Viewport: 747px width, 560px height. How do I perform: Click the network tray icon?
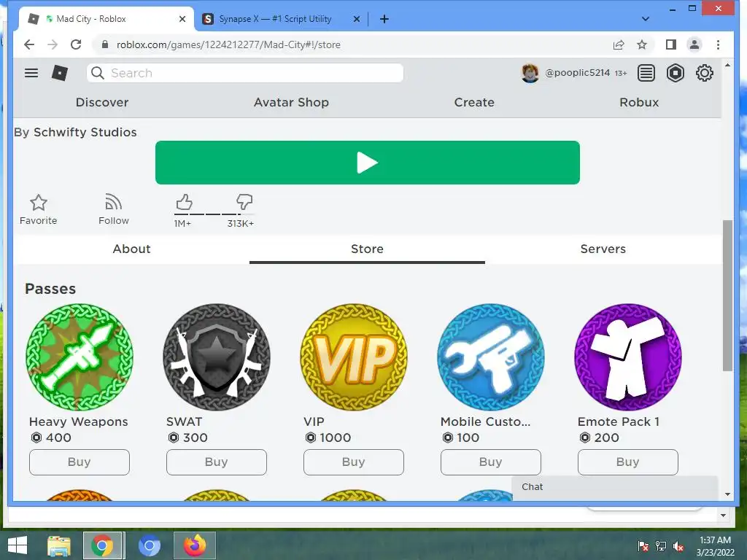click(x=661, y=546)
